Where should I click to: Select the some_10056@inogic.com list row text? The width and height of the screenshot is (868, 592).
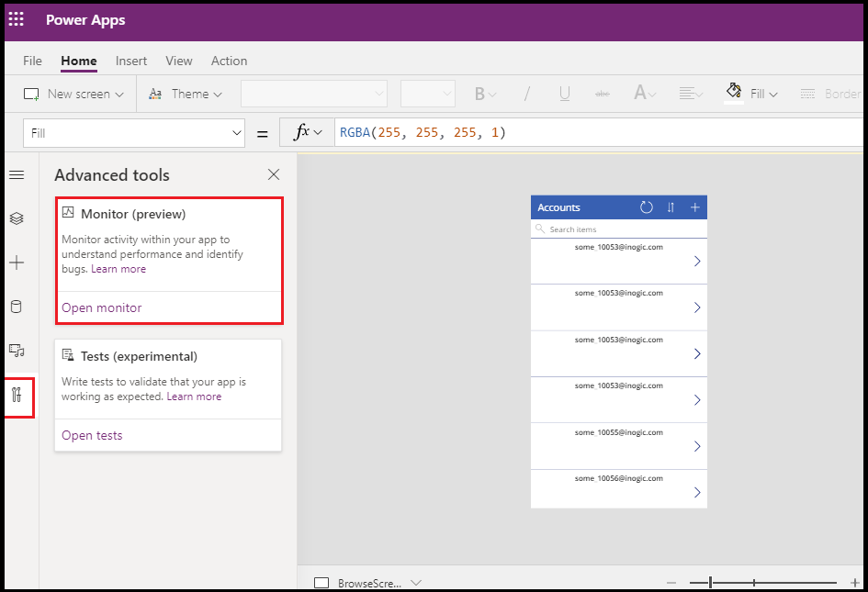tap(618, 478)
